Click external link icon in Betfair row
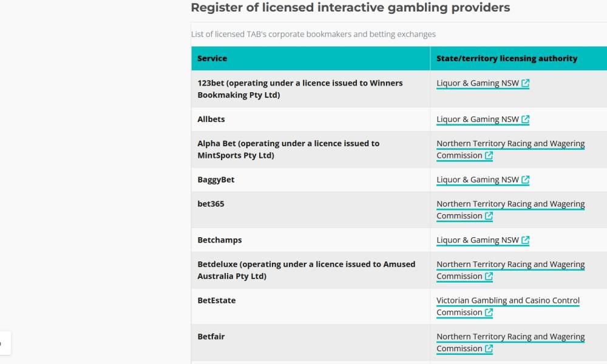This screenshot has width=607, height=364. click(489, 349)
